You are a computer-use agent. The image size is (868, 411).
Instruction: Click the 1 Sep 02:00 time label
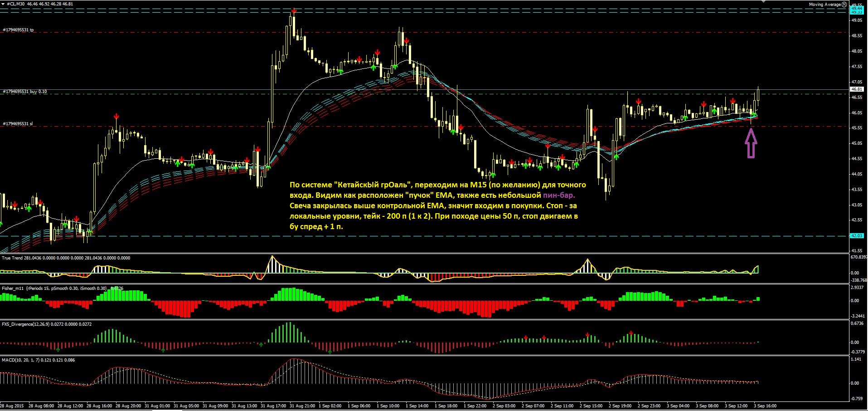(x=330, y=406)
